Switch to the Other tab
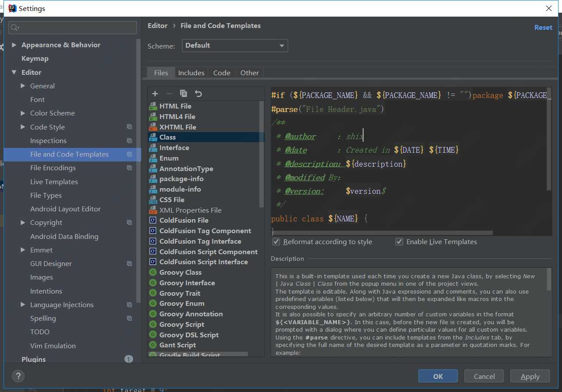The width and height of the screenshot is (562, 392). [x=250, y=73]
